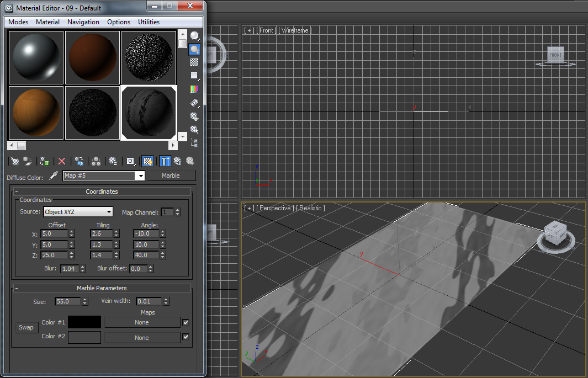The height and width of the screenshot is (378, 588).
Task: Open the Navigation menu
Action: pyautogui.click(x=83, y=22)
